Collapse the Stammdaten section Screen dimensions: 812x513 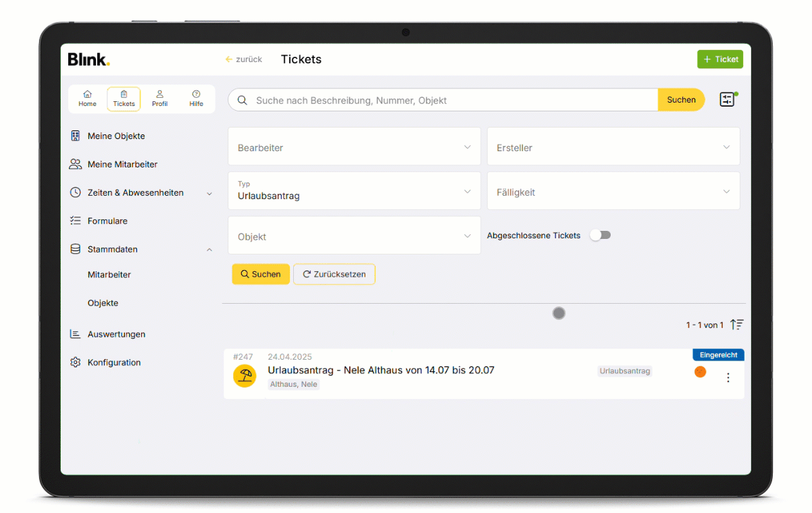[209, 250]
